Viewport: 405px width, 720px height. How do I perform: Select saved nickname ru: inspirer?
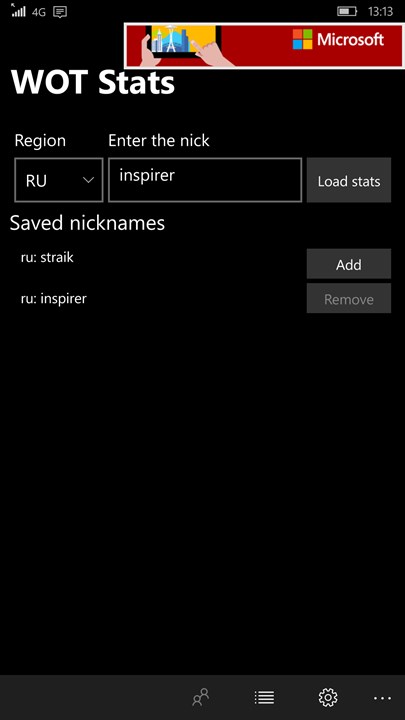pyautogui.click(x=54, y=299)
